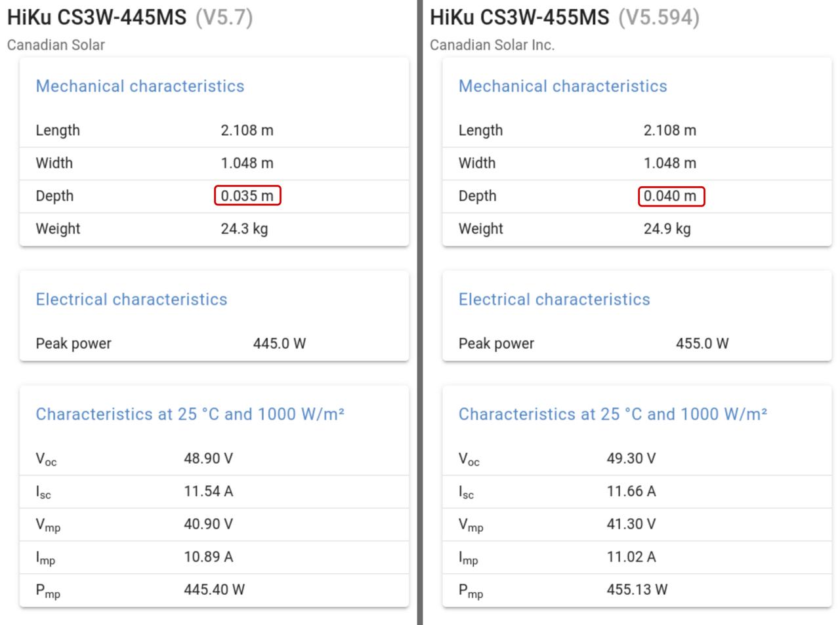Click the highlighted 0.035 m depth value
Screen dimensions: 840x625
247,195
